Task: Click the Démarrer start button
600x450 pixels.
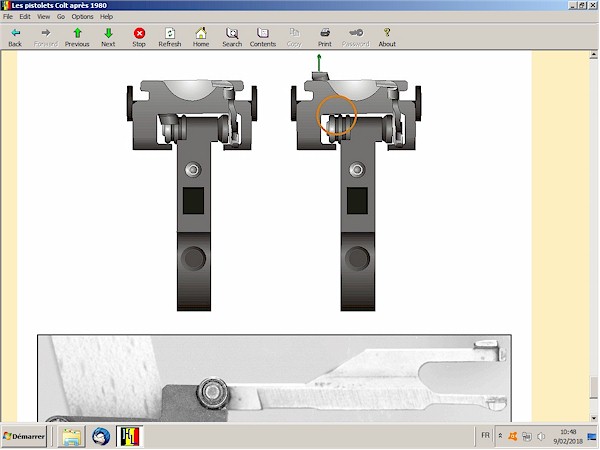Action: [27, 437]
